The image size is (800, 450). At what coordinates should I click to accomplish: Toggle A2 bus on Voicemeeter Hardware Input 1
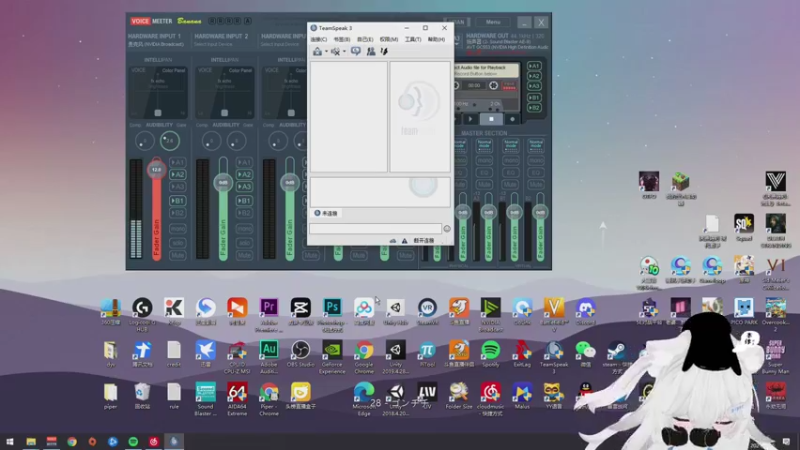click(177, 174)
